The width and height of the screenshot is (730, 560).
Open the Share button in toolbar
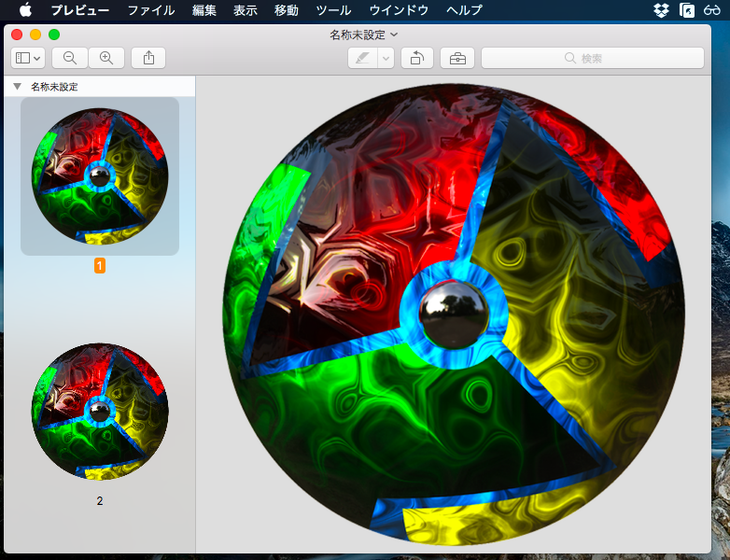click(148, 58)
